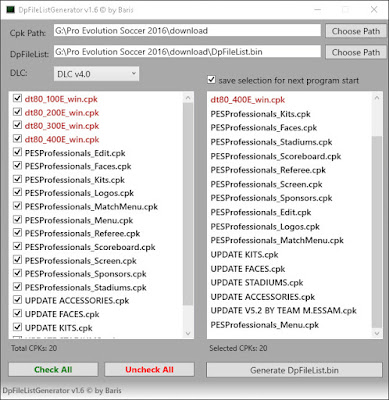The image size is (389, 400).
Task: Click right list scrollbar down arrow
Action: pos(377,333)
